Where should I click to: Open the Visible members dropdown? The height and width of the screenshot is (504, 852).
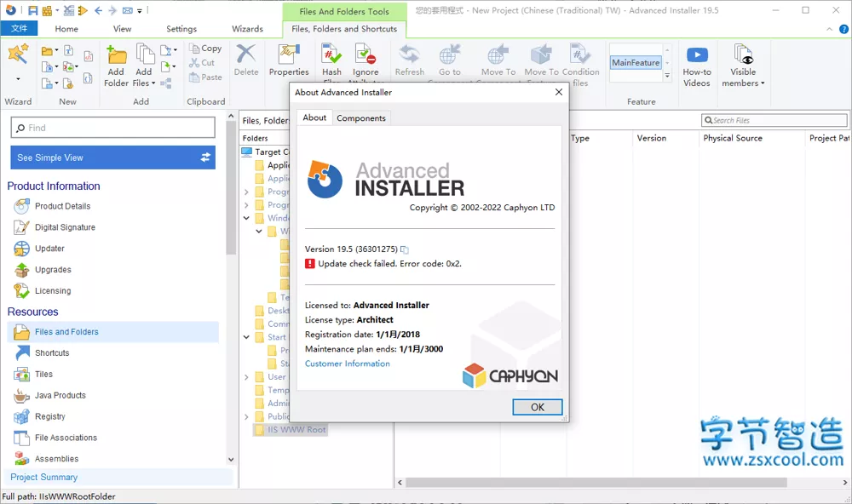pos(743,66)
